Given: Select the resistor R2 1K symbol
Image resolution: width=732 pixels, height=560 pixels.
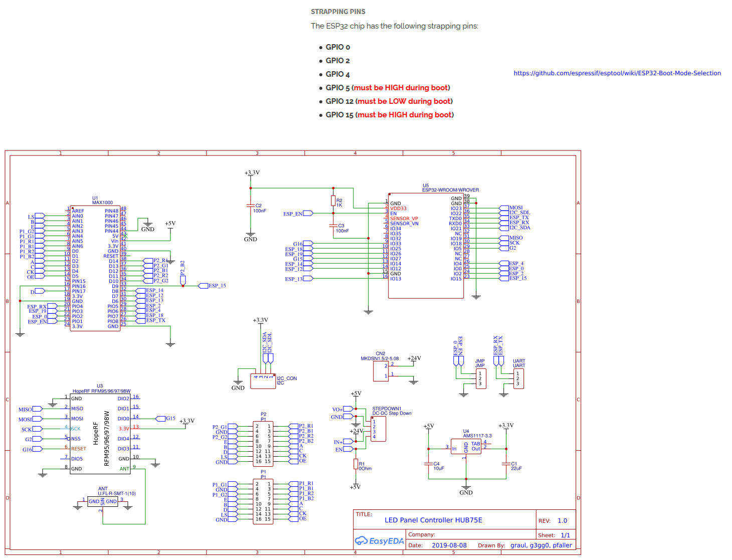Looking at the screenshot, I should pyautogui.click(x=333, y=201).
